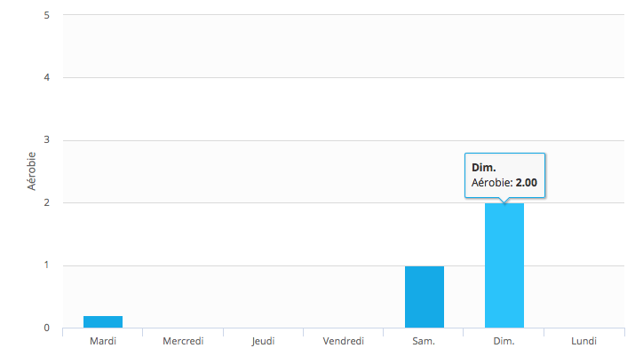
Task: Click the Aérobie y-axis title
Action: click(x=32, y=171)
